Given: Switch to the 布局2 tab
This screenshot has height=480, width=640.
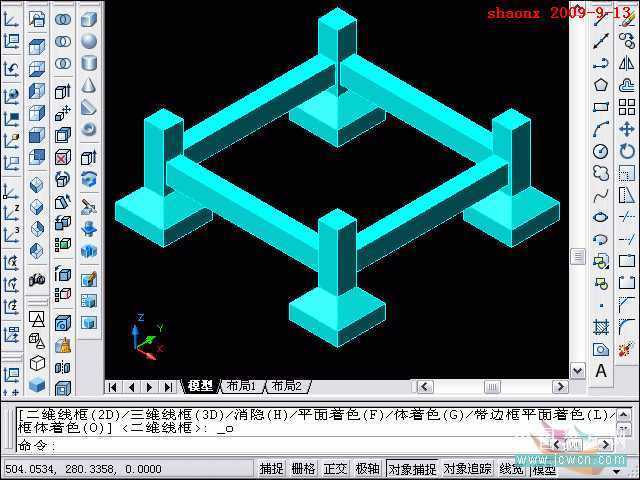Looking at the screenshot, I should tap(287, 386).
